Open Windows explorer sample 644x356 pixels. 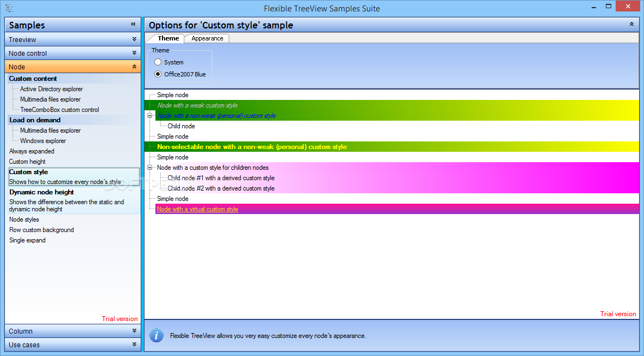43,140
